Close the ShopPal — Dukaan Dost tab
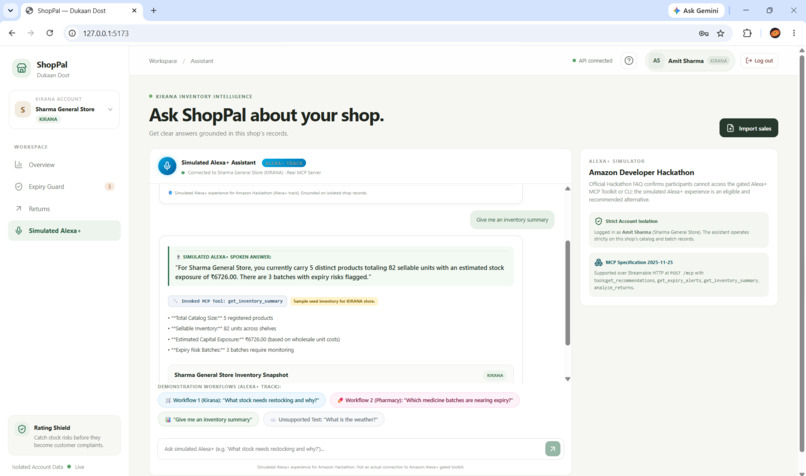This screenshot has height=476, width=806. tap(134, 10)
